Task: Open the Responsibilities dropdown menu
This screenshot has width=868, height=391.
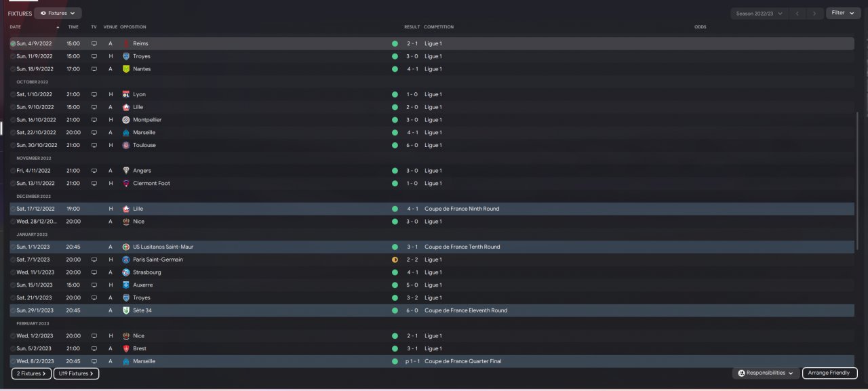Action: click(765, 373)
